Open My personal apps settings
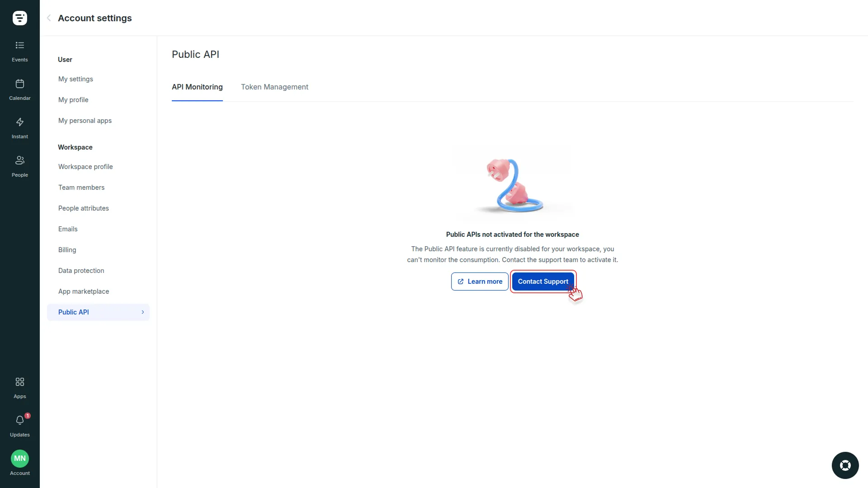The height and width of the screenshot is (488, 868). tap(85, 121)
